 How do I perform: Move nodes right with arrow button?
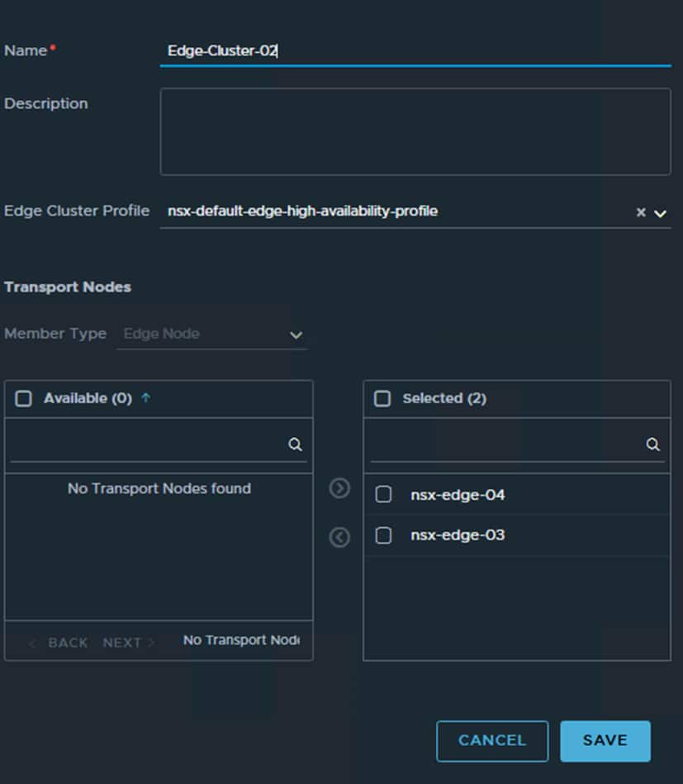339,488
